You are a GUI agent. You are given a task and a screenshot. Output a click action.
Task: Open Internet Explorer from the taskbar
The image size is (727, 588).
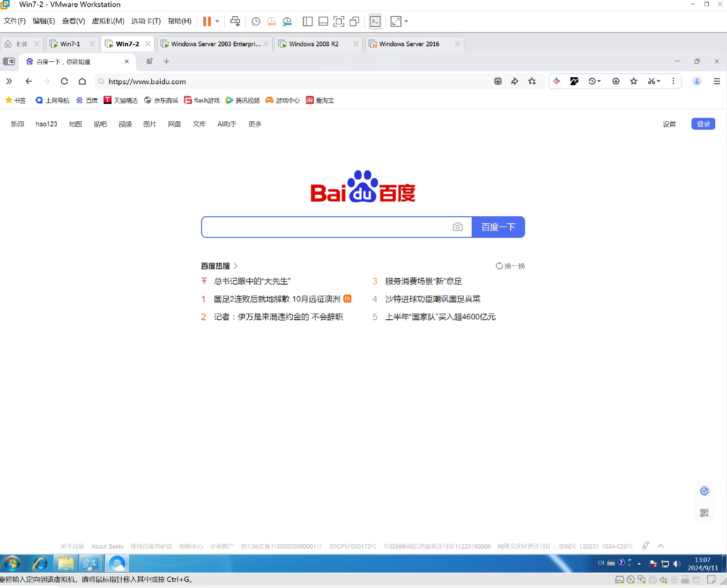[x=40, y=563]
